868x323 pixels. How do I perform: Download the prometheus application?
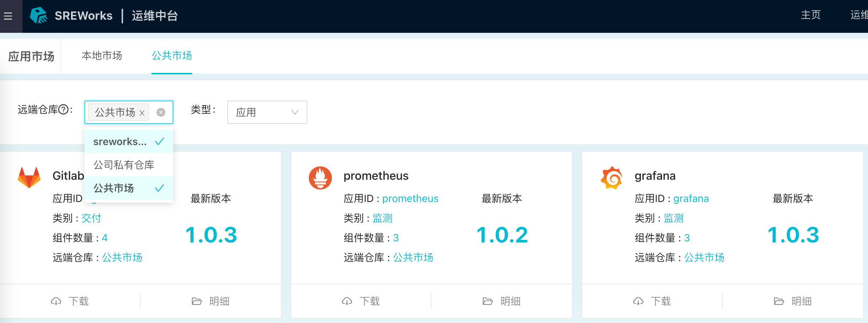(x=361, y=301)
